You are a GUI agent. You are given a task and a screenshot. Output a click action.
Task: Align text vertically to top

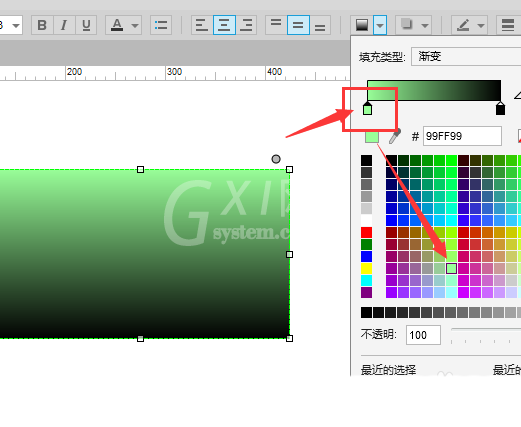tap(276, 25)
